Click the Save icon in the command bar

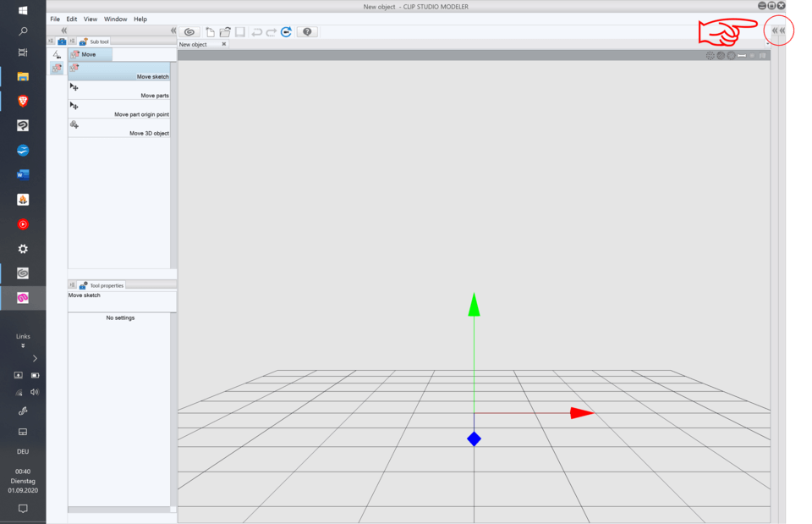pos(239,32)
